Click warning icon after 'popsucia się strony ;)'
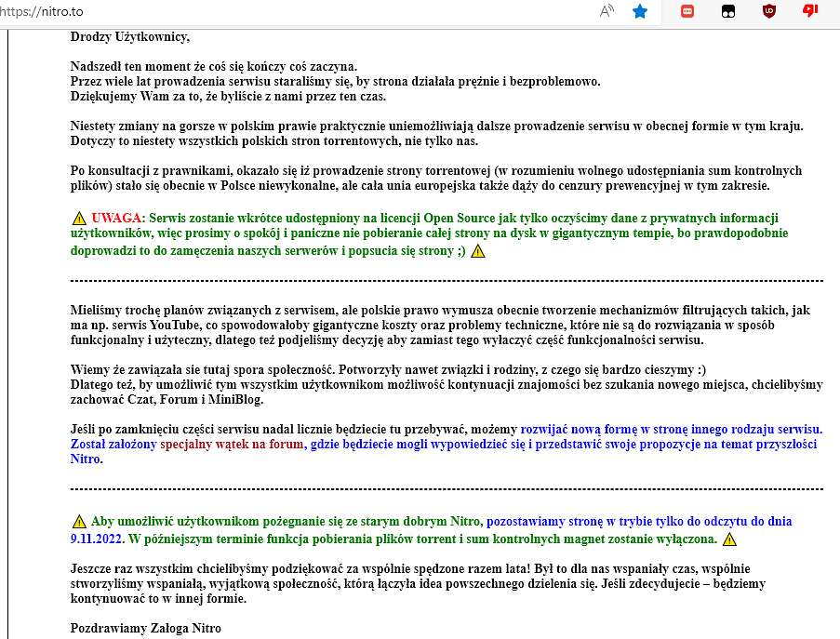Image resolution: width=840 pixels, height=639 pixels. click(x=478, y=251)
